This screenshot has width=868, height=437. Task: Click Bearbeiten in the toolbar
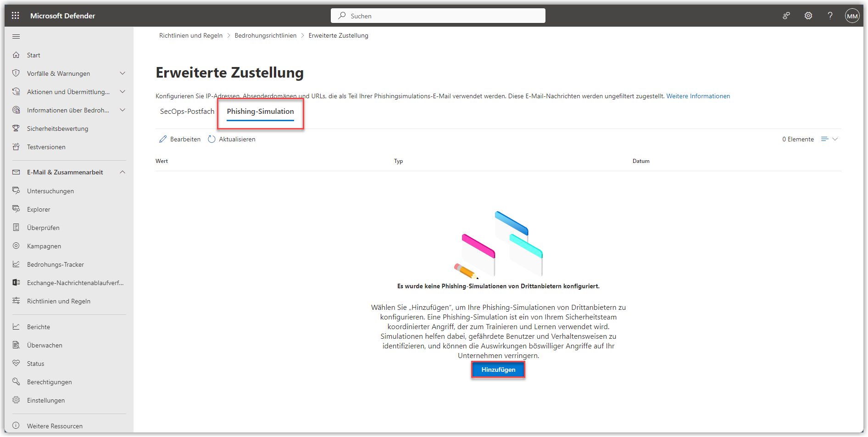[x=180, y=139]
